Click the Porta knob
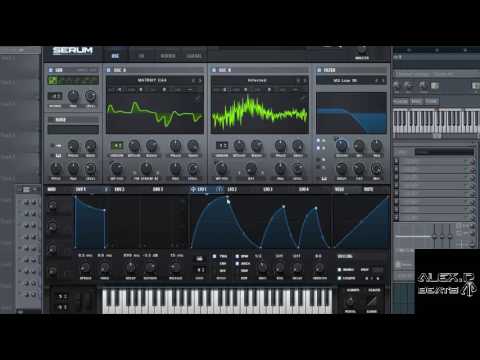The width and height of the screenshot is (480, 360). click(350, 302)
